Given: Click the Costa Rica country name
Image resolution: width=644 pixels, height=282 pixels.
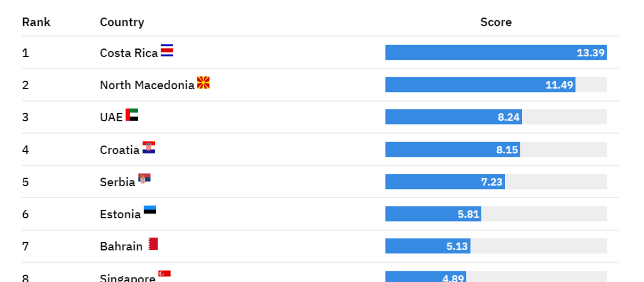Looking at the screenshot, I should coord(129,53).
